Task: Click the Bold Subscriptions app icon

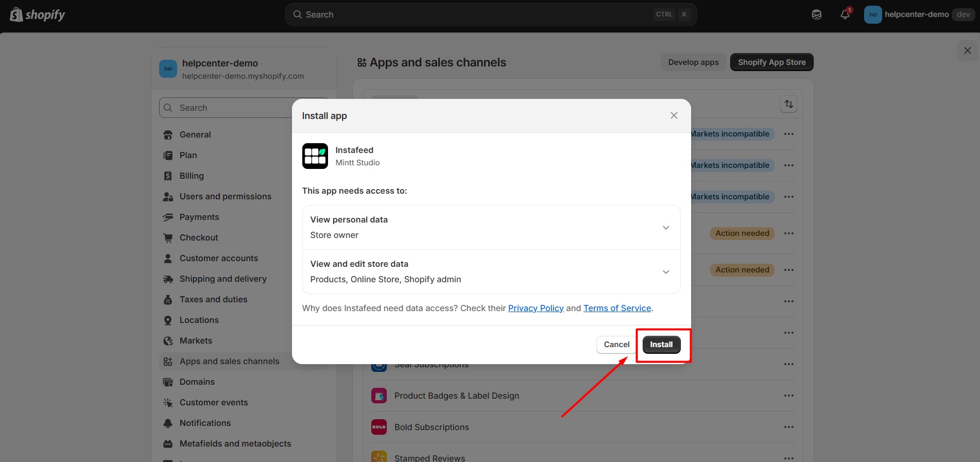Action: tap(379, 427)
